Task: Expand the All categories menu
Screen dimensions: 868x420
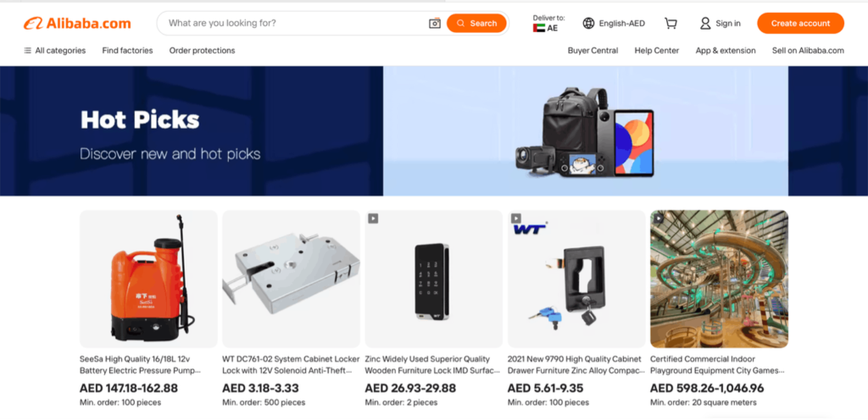Action: click(x=55, y=50)
